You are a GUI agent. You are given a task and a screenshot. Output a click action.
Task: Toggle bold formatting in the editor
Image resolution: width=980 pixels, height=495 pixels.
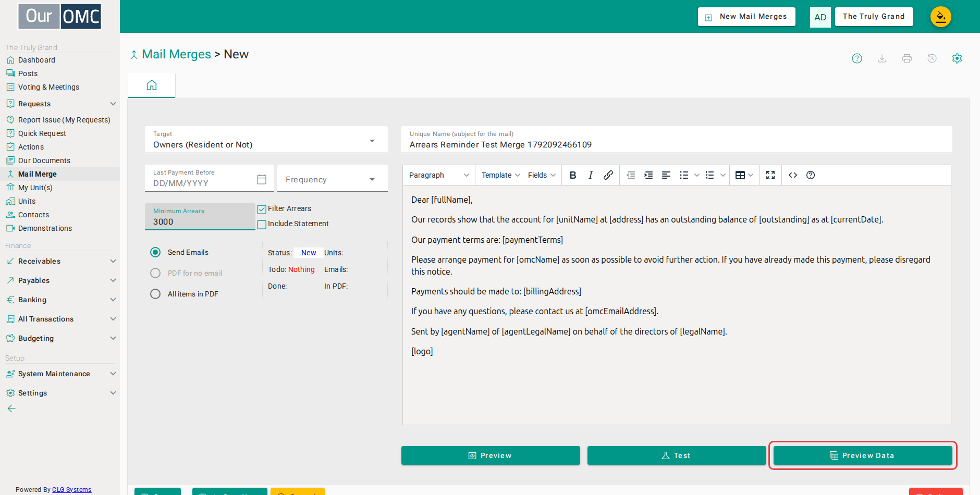tap(573, 175)
